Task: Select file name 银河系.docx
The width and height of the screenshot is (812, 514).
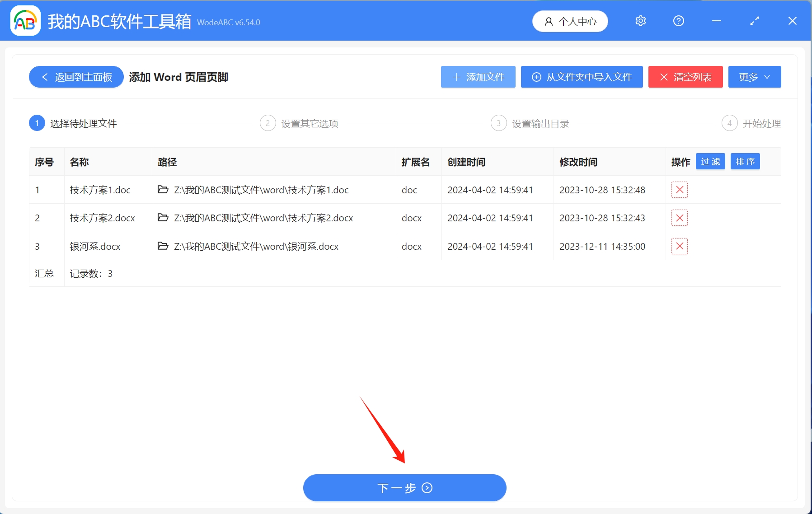Action: tap(95, 247)
